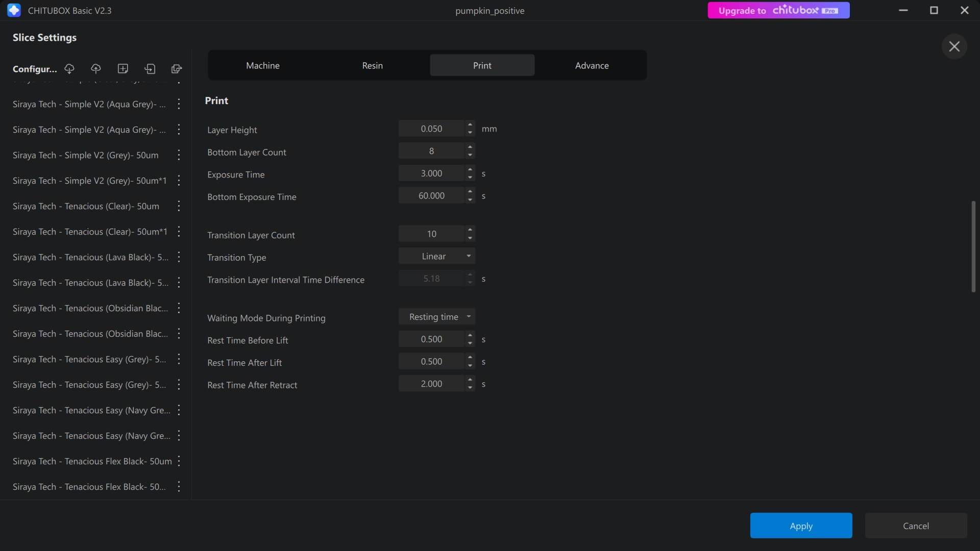Click the Bottom Layer Count input field
This screenshot has width=980, height=551.
coord(431,151)
